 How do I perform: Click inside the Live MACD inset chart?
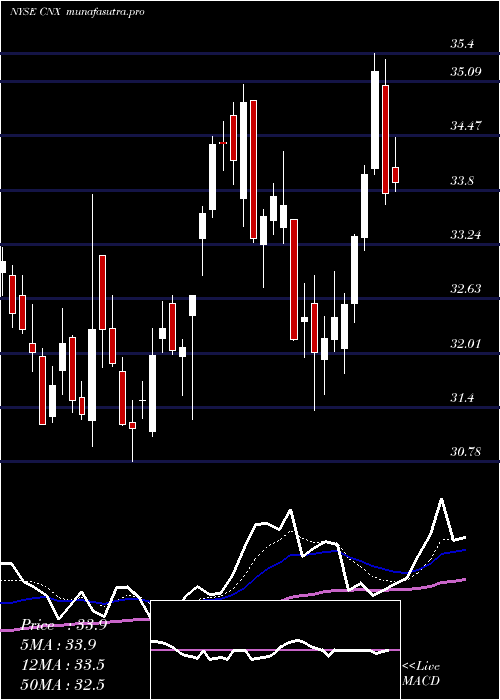[x=275, y=650]
